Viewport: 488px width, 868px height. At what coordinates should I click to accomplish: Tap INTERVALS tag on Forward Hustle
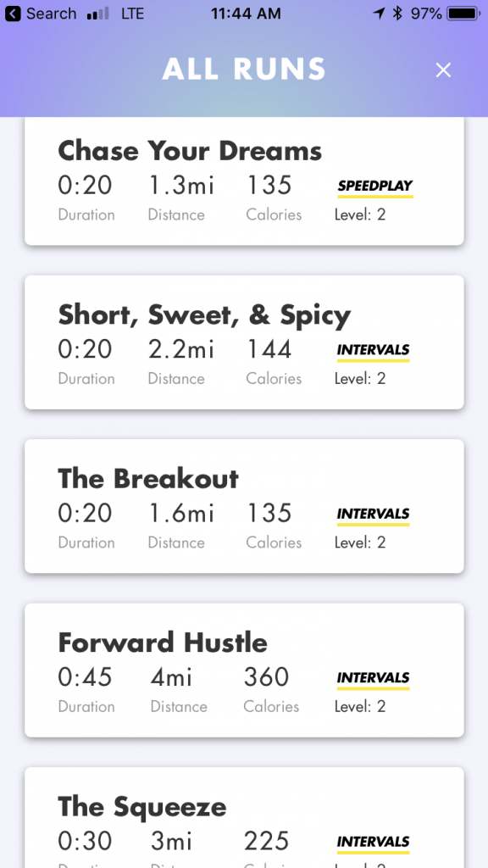(x=373, y=677)
